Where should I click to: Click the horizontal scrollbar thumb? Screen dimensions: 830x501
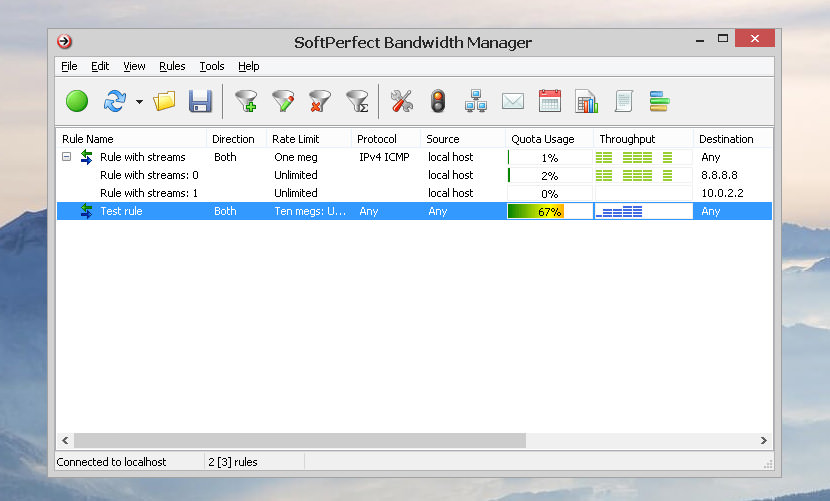(x=300, y=440)
